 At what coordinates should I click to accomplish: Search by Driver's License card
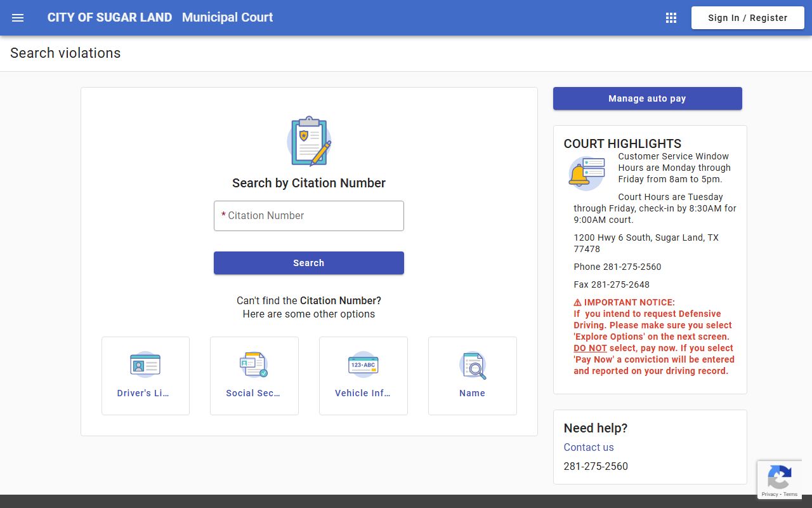(x=145, y=376)
